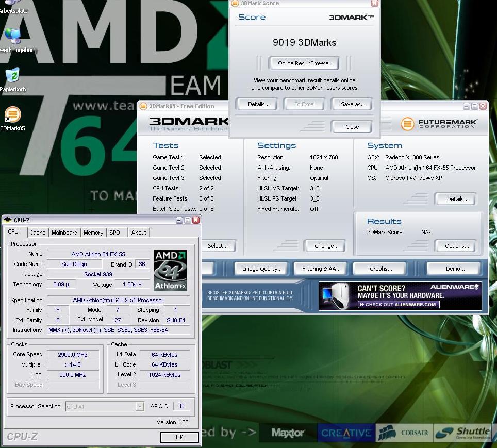This screenshot has height=448, width=497.
Task: Minimize the 3DMark05 main window
Action: 466,106
